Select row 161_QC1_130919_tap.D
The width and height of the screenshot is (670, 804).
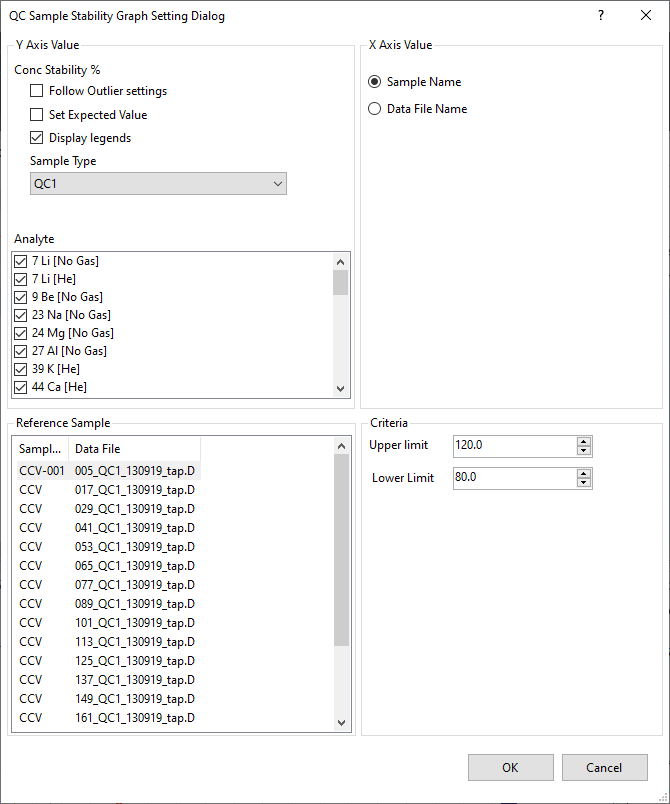pyautogui.click(x=107, y=717)
